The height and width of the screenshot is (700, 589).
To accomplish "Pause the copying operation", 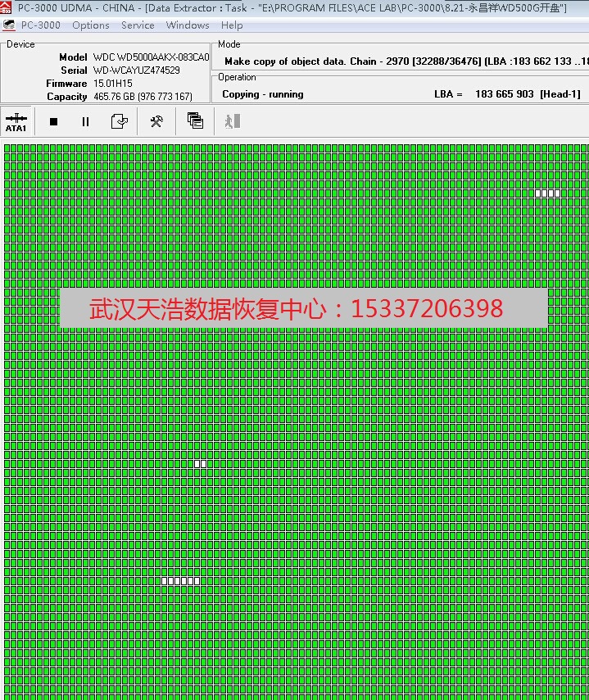I will (x=85, y=122).
